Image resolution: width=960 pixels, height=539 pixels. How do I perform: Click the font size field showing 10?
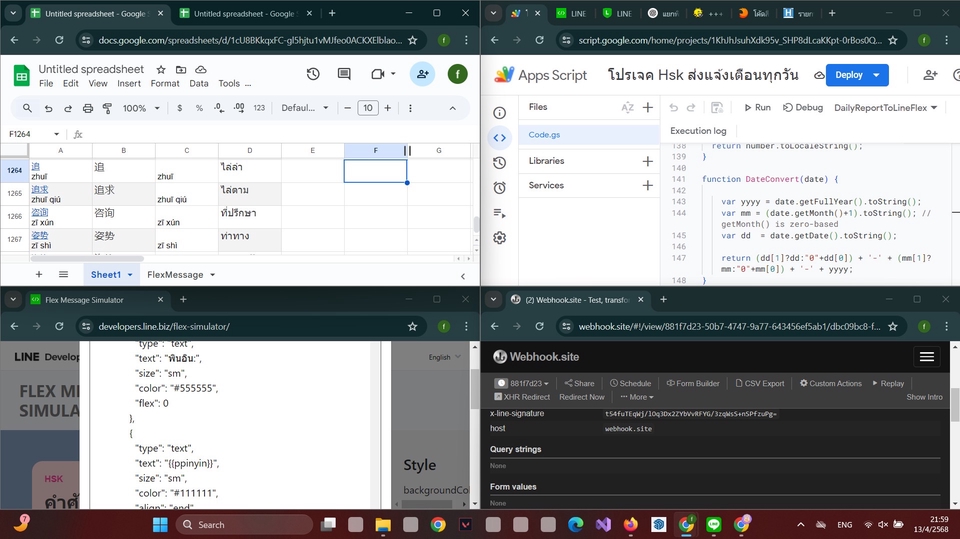(367, 108)
